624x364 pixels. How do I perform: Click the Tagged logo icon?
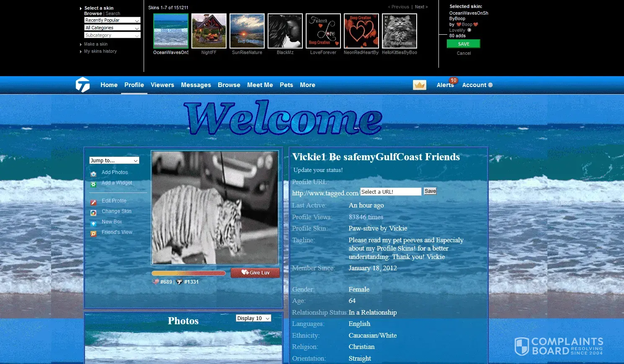coord(83,85)
